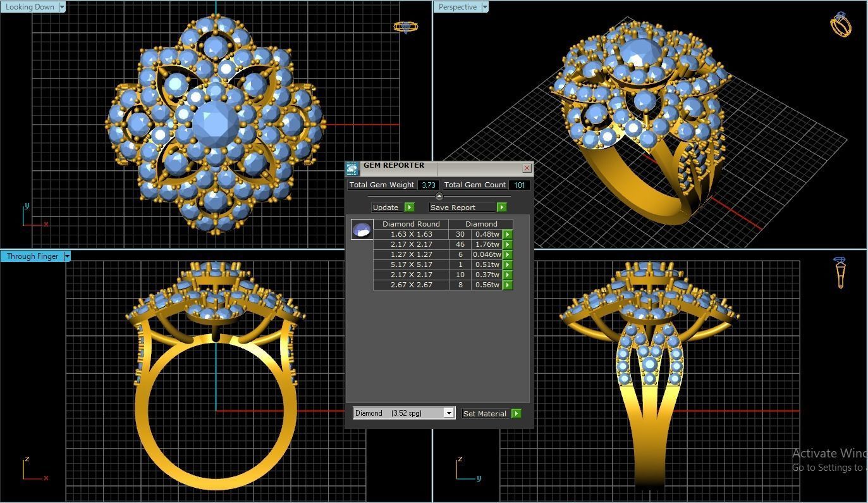Click the green arrow for 0.37tw row
The image size is (868, 503).
pyautogui.click(x=507, y=275)
